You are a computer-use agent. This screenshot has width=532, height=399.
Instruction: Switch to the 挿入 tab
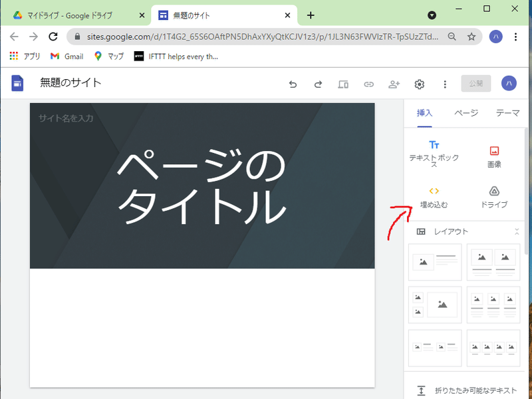424,113
